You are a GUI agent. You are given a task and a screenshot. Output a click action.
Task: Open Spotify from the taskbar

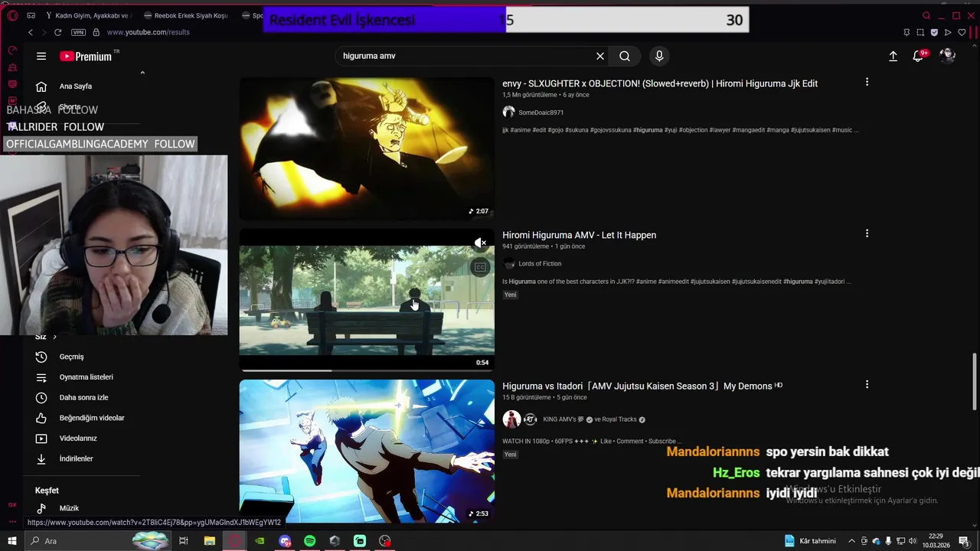pyautogui.click(x=309, y=541)
